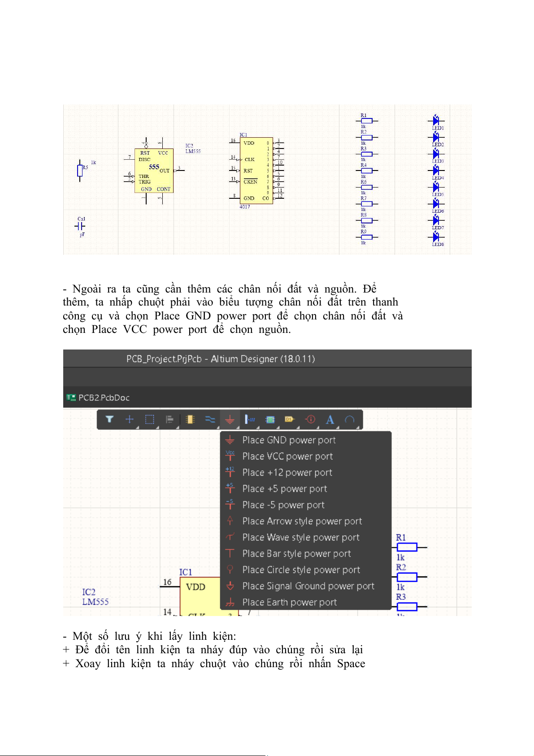Select Place Earth power port
This screenshot has width=534, height=756.
pyautogui.click(x=289, y=602)
